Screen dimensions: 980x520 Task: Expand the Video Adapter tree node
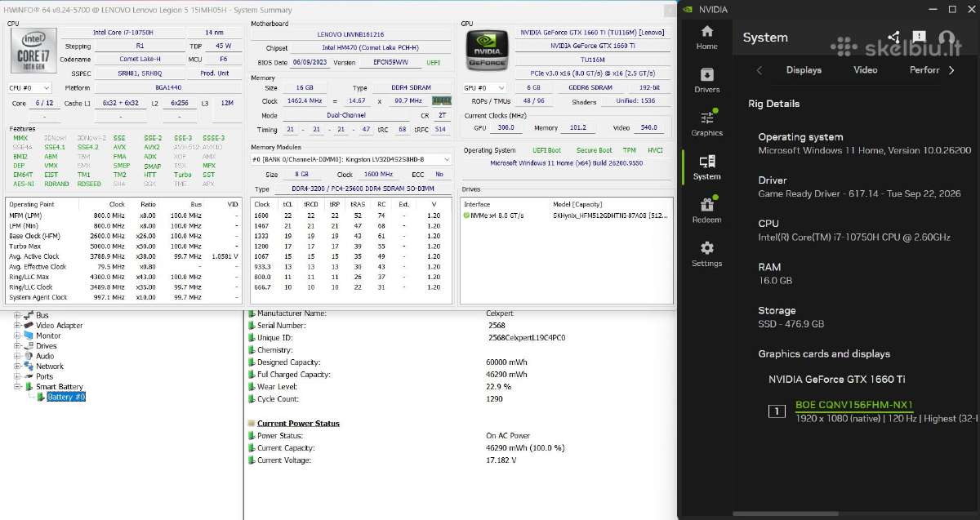point(16,325)
